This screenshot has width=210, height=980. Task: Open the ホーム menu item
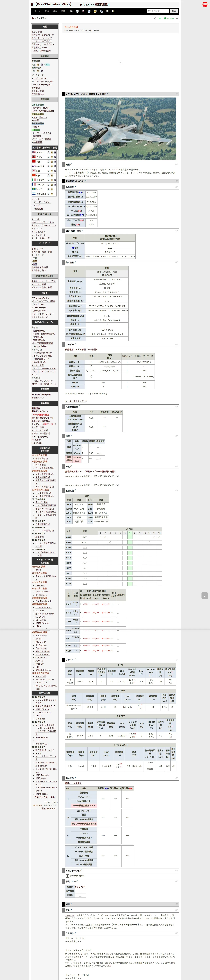(x=37, y=11)
